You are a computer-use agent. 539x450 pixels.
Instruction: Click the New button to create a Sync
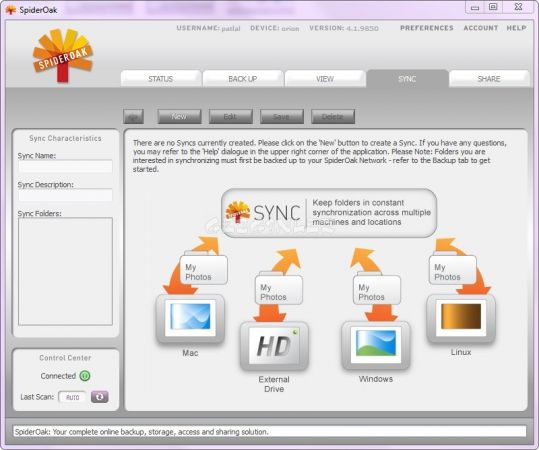179,117
